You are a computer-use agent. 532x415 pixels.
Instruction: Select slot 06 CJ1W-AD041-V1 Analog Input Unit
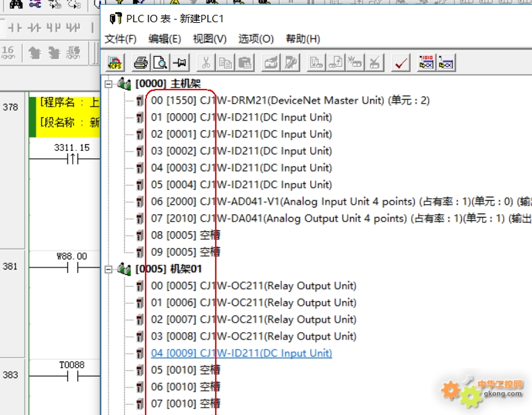(x=341, y=201)
